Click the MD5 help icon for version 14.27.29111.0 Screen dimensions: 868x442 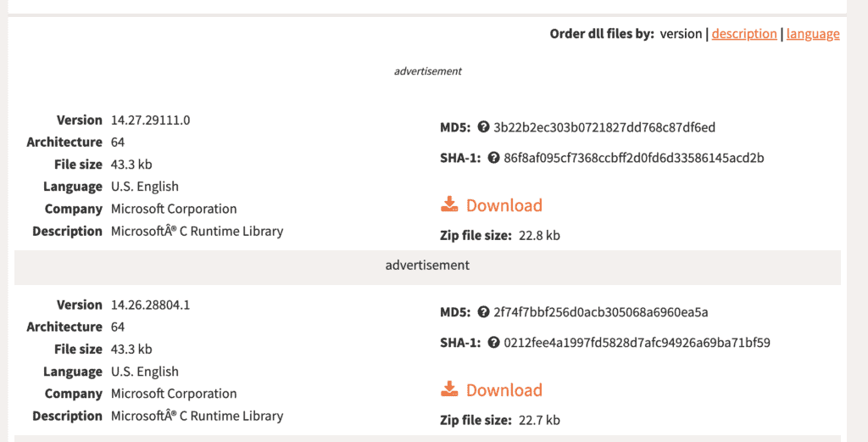click(483, 127)
